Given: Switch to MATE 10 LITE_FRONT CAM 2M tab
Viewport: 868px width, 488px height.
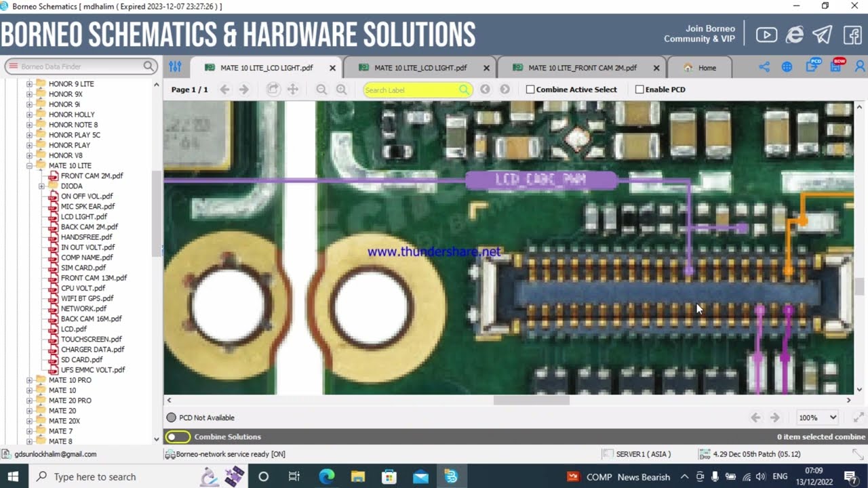Looking at the screenshot, I should point(582,68).
